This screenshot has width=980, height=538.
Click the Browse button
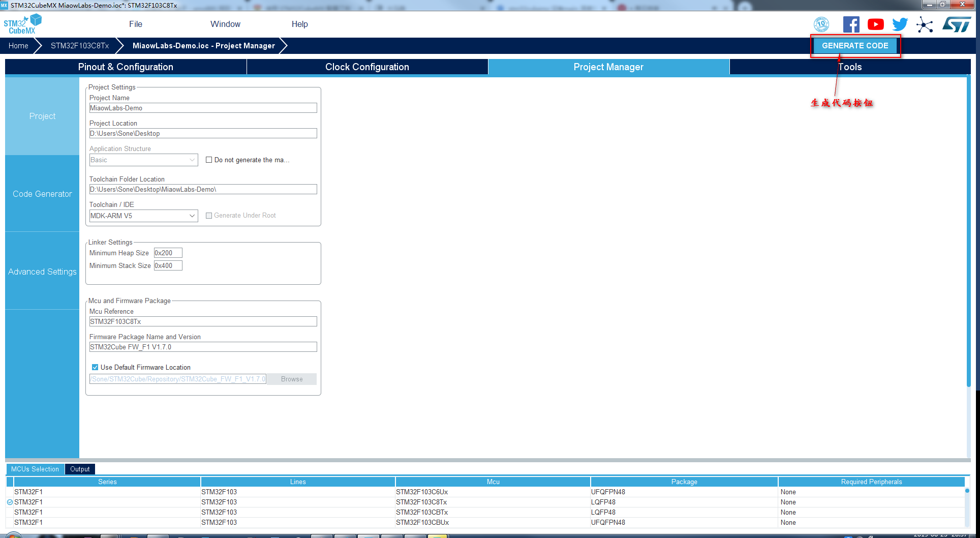(292, 379)
